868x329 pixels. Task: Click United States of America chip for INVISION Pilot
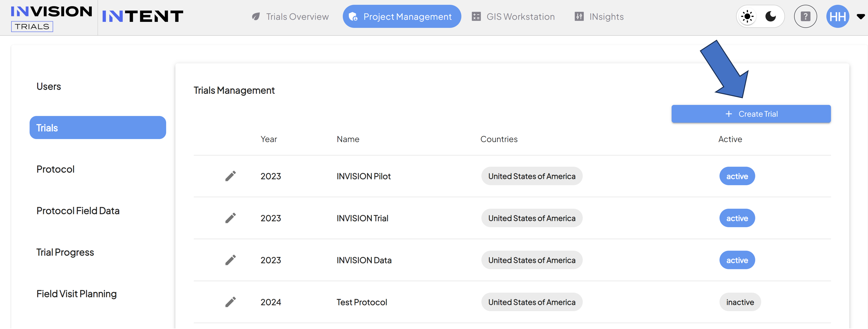(x=532, y=176)
